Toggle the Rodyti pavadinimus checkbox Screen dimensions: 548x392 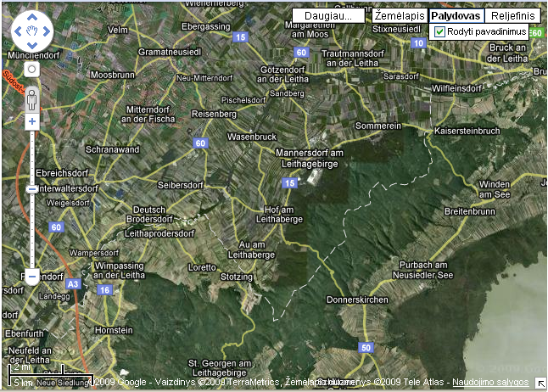(x=439, y=32)
